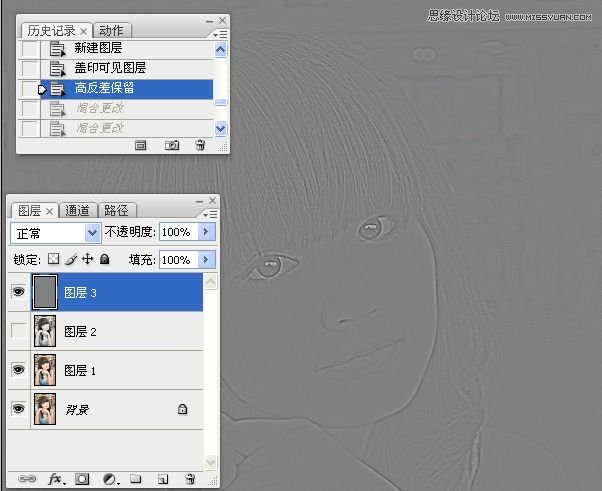Create new document from current history state
This screenshot has height=491, width=602.
coord(141,145)
